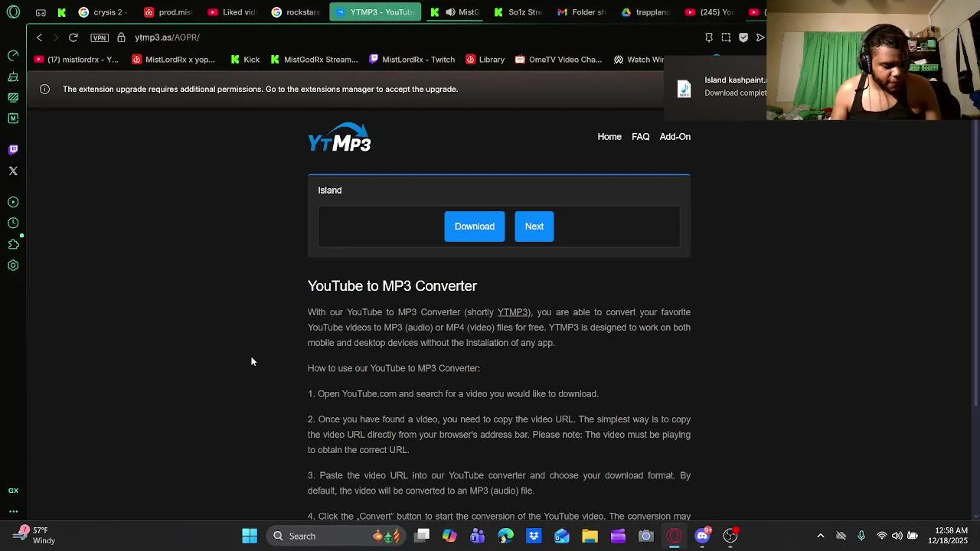Switch to the trapplanc Drive tab
This screenshot has height=551, width=980.
pos(646,12)
